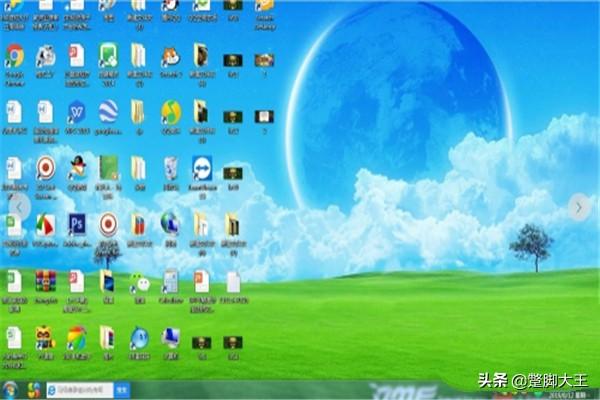The height and width of the screenshot is (400, 600).
Task: Open the yellow bee mascot shortcut
Action: click(46, 338)
